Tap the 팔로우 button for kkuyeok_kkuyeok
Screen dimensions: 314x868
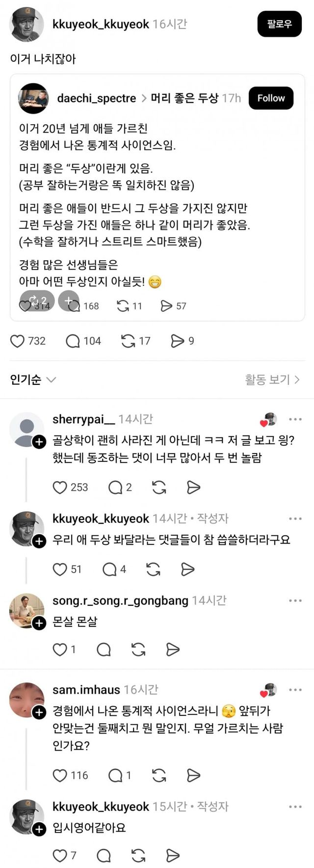pos(279,24)
